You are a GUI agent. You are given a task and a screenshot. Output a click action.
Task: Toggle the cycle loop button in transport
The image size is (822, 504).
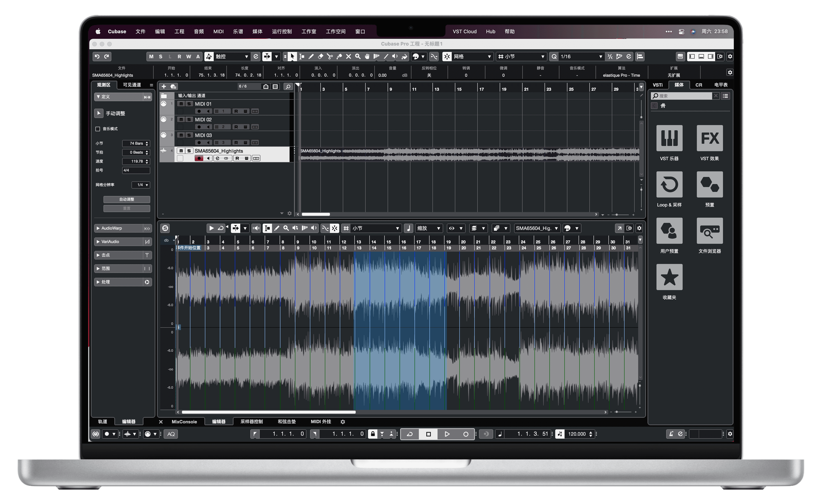(410, 434)
